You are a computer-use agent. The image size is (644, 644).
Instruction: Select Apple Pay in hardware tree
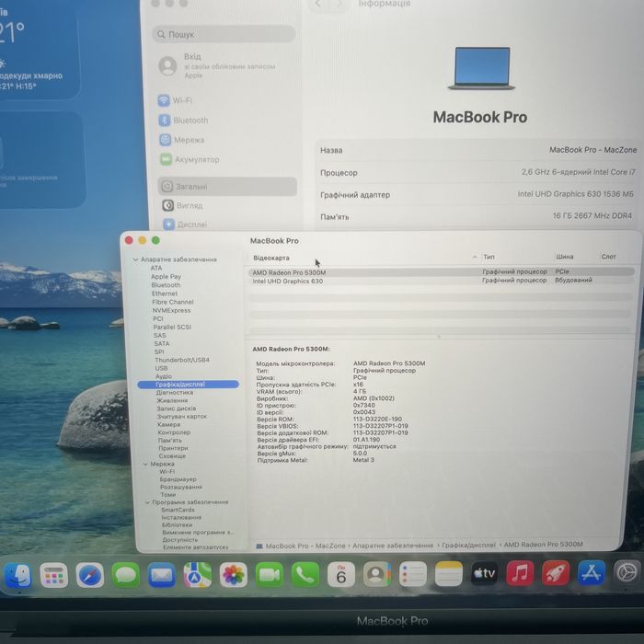pos(166,276)
